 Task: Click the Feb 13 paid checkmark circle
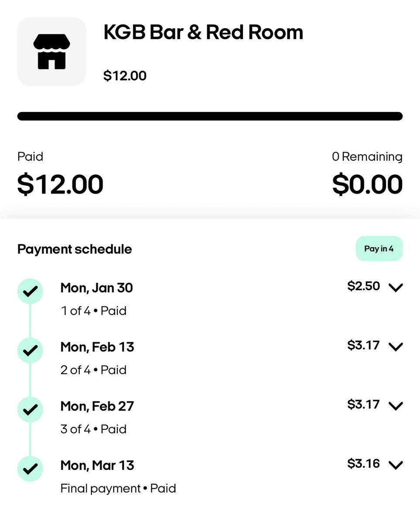click(x=30, y=350)
